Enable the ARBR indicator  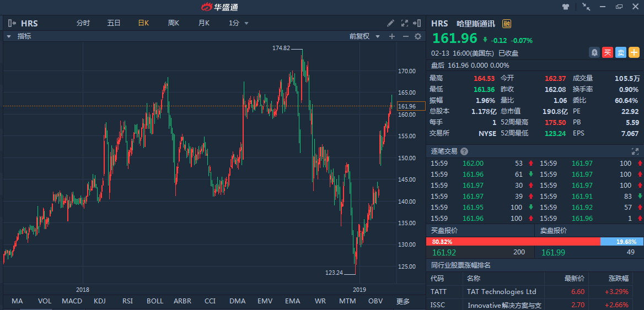pos(183,301)
